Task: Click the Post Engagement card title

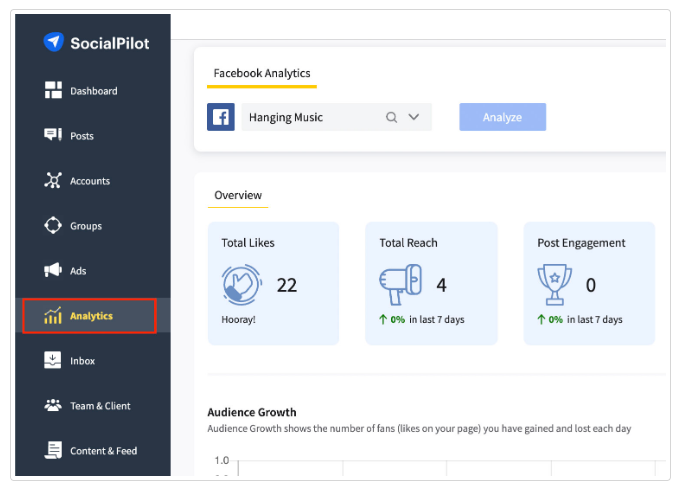Action: tap(581, 243)
